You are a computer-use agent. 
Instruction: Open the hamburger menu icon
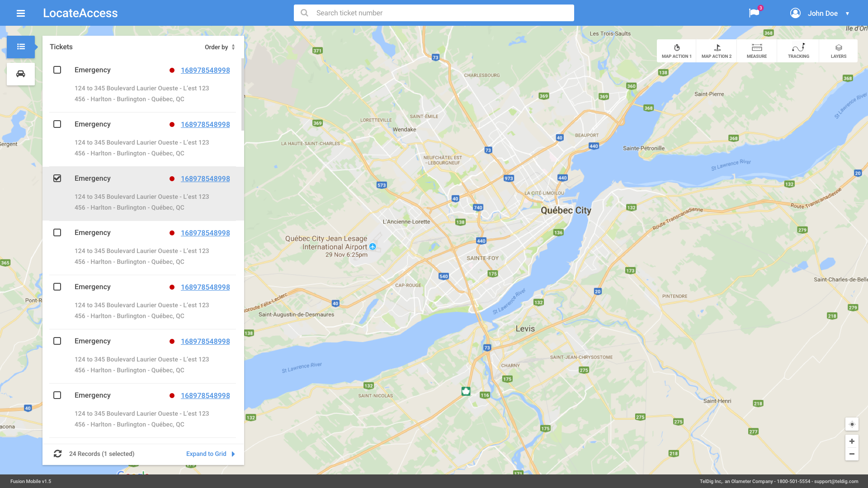click(21, 13)
